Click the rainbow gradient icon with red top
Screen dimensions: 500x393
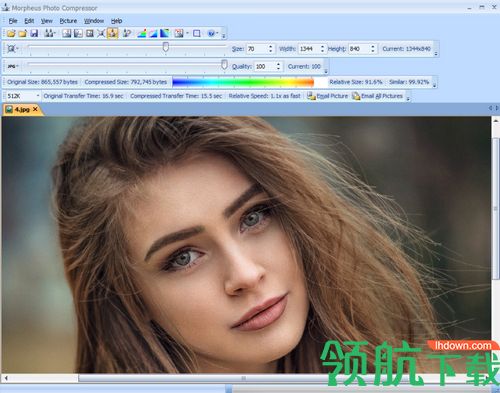[142, 33]
